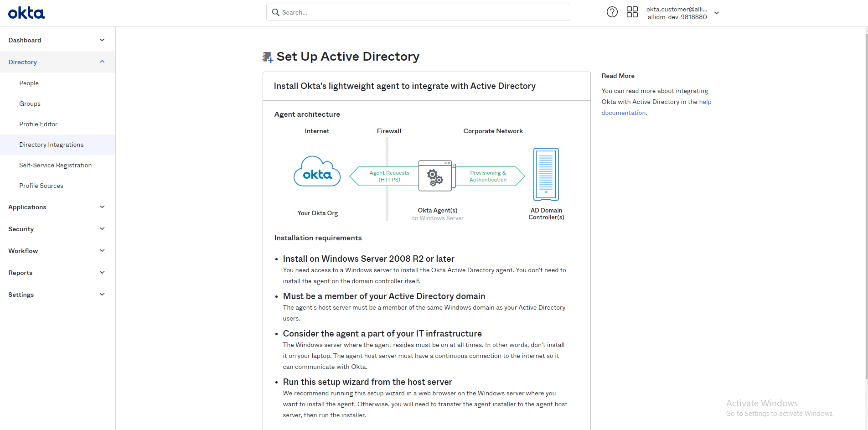This screenshot has height=430, width=868.
Task: Expand the Workflow section chevron
Action: [x=102, y=251]
